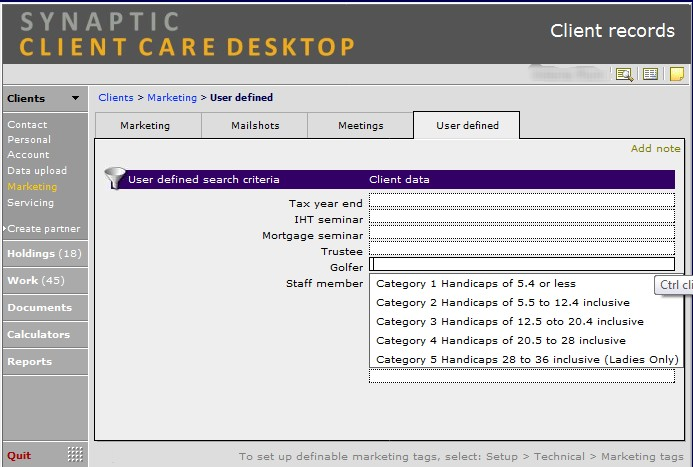
Task: Select Marketing in the sidebar
Action: tap(32, 186)
